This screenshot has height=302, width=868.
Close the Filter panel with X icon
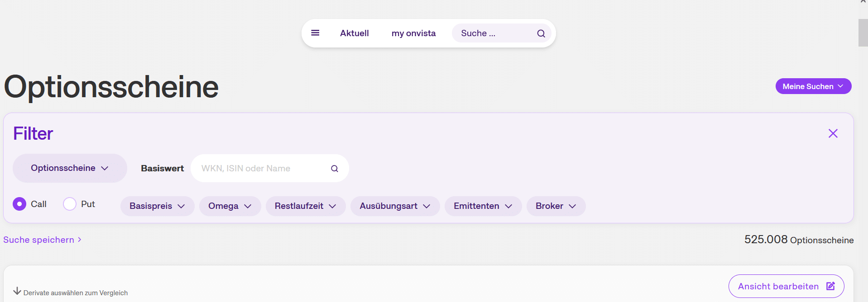[x=833, y=133]
